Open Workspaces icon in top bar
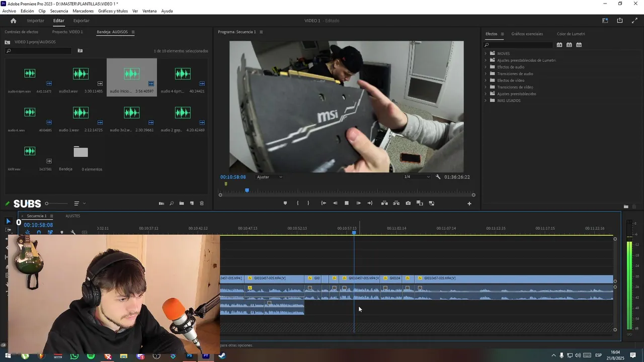This screenshot has height=362, width=644. coord(605,21)
